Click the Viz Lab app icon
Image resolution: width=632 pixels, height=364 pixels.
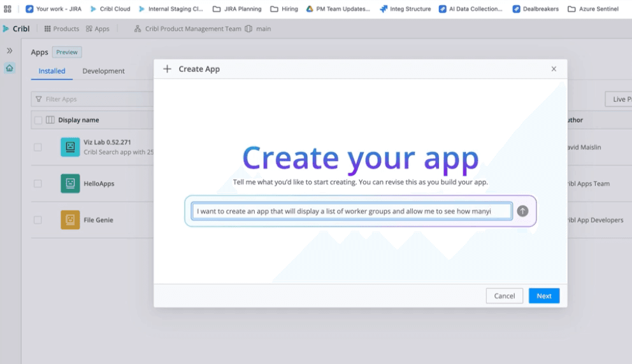tap(70, 147)
